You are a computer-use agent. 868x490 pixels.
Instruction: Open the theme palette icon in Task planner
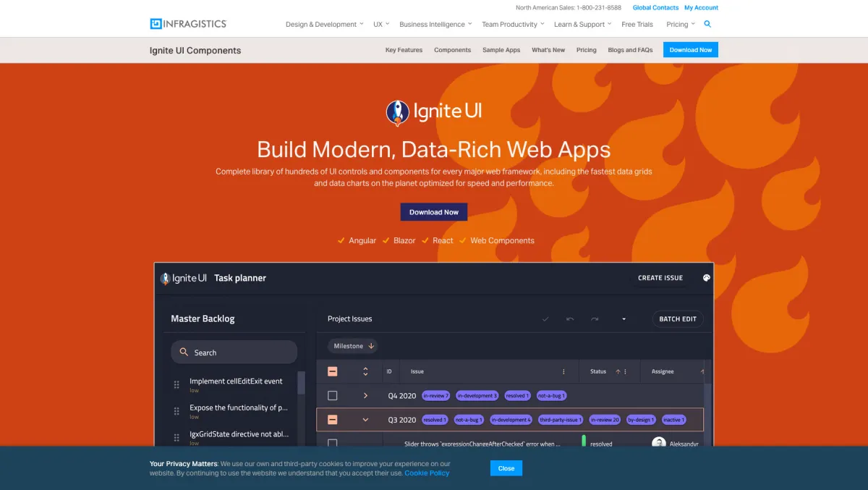pos(707,278)
